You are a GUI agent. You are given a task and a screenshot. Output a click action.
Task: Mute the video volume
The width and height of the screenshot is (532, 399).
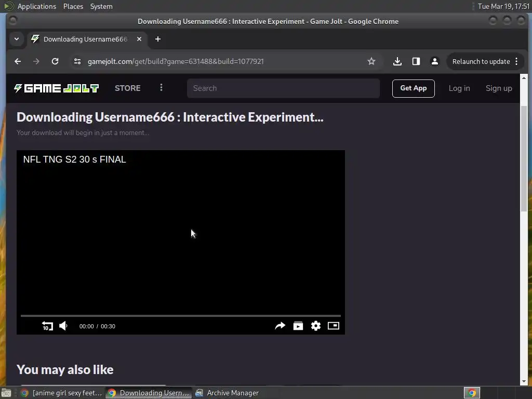click(63, 326)
